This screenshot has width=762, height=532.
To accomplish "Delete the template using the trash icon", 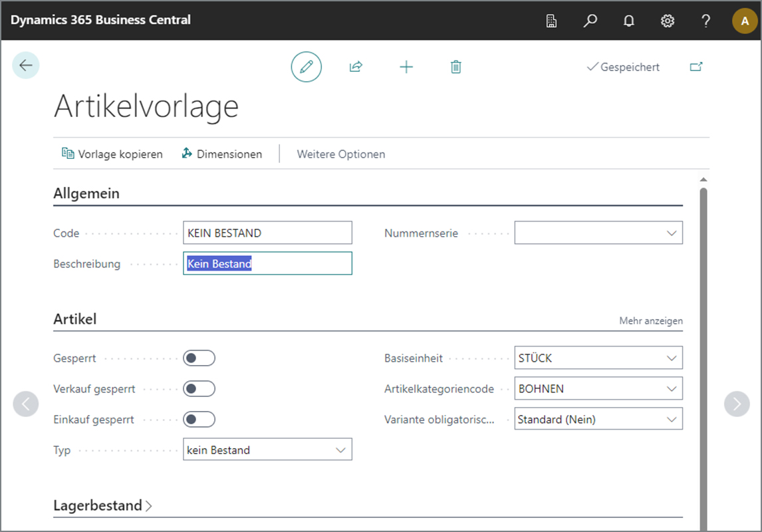I will click(456, 66).
